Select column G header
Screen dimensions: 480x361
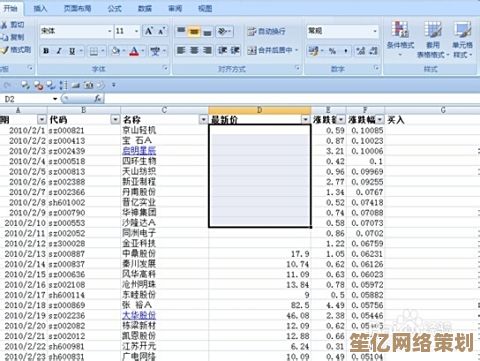click(x=443, y=110)
